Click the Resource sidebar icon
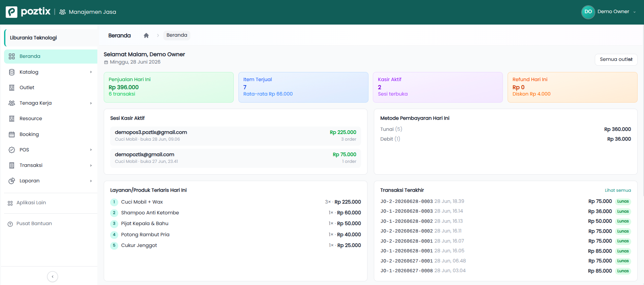 [12, 118]
